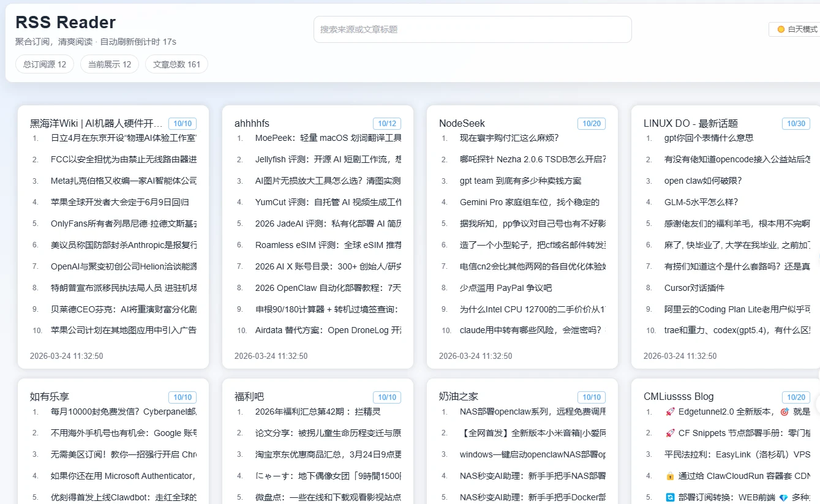Image resolution: width=820 pixels, height=504 pixels.
Task: Click the 10/12 badge on ahhhhfs card
Action: coord(387,124)
